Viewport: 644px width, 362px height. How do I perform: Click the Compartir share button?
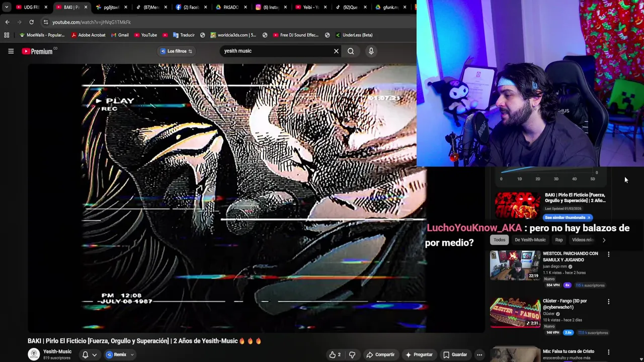(x=380, y=354)
